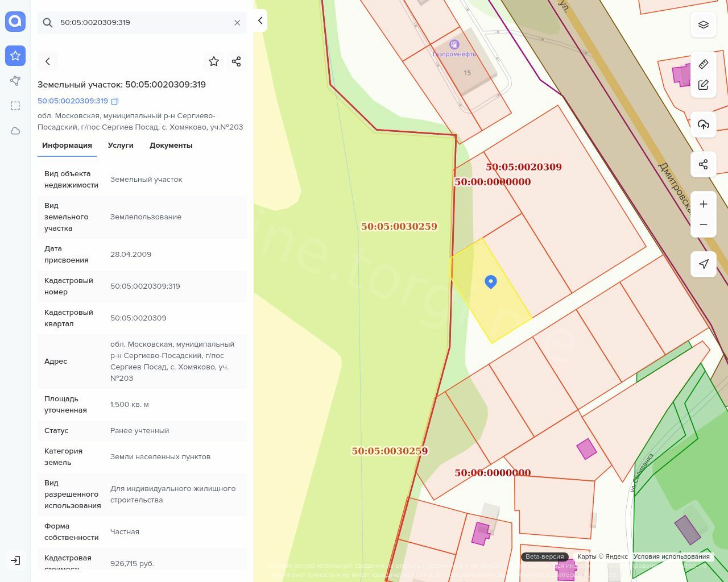Collapse the side panel with chevron
Screen dimensions: 728x582
(x=260, y=20)
